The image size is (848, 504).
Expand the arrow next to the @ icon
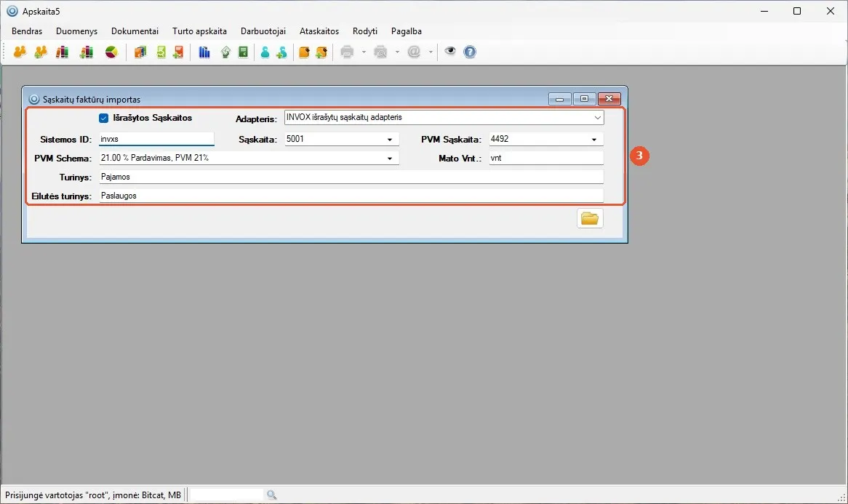(x=431, y=52)
